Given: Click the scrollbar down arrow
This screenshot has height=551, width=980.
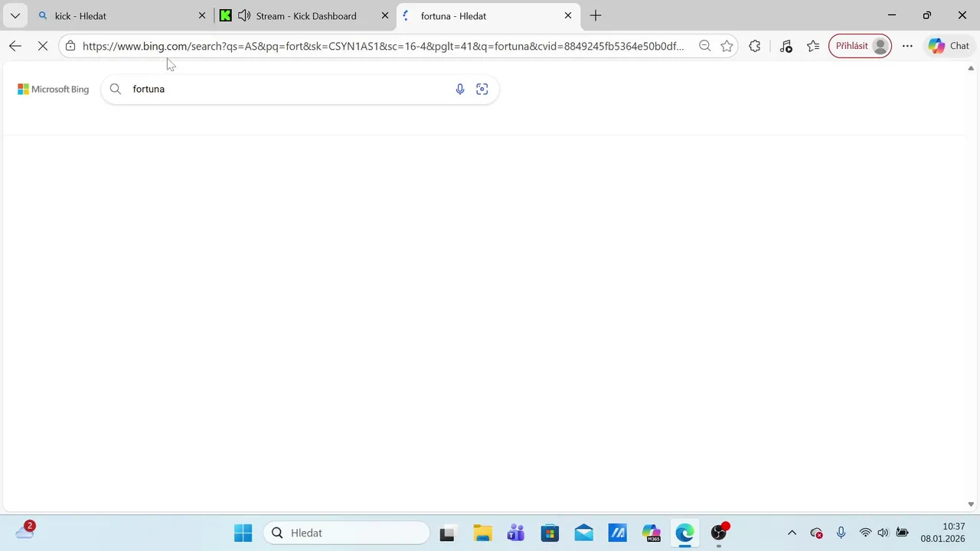Looking at the screenshot, I should pos(971,504).
